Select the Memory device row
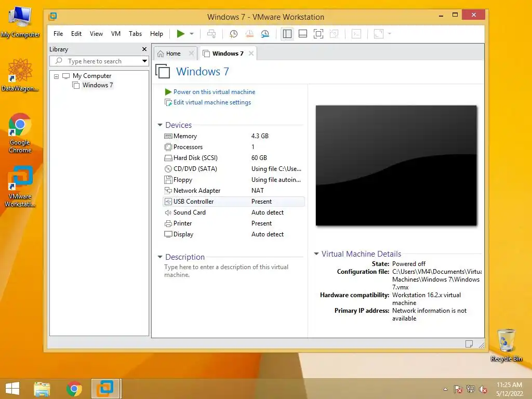The width and height of the screenshot is (532, 399). point(234,136)
